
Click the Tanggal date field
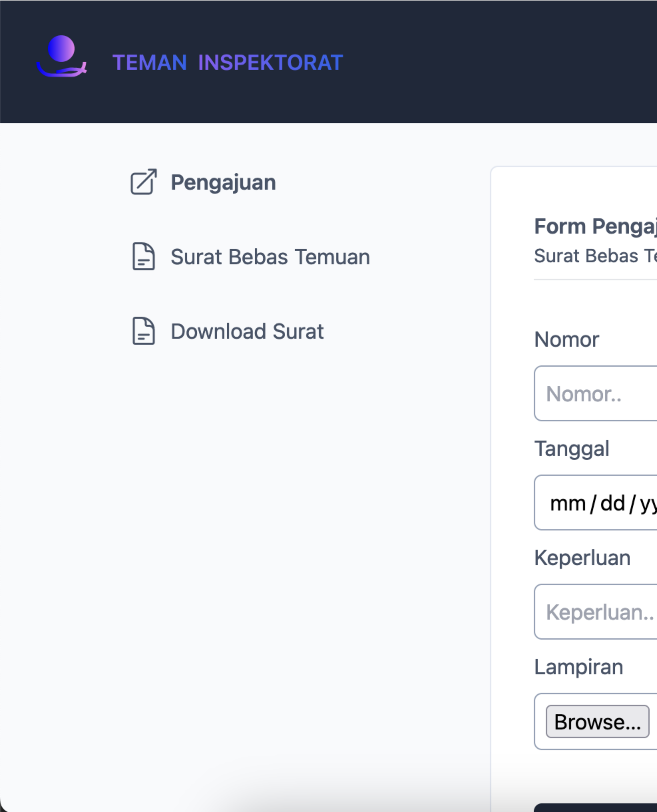(596, 503)
